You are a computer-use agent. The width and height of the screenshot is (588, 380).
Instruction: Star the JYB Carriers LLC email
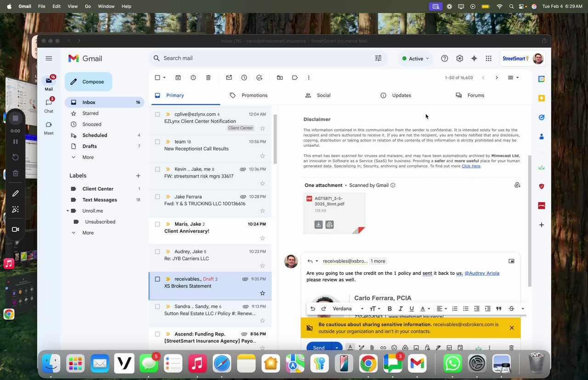pos(262,266)
